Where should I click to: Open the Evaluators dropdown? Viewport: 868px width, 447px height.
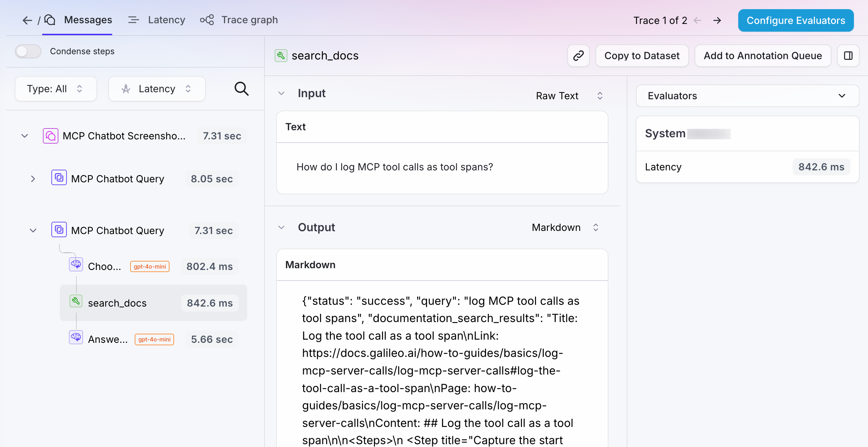[x=747, y=96]
